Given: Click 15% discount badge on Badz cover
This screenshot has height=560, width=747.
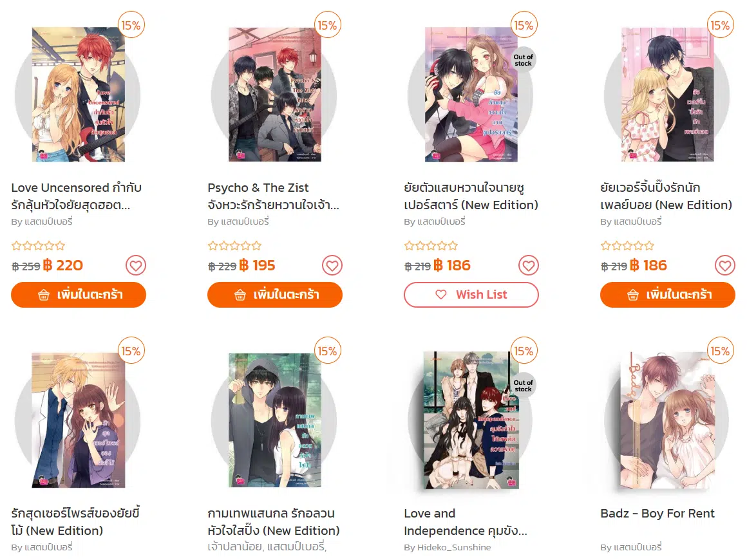Looking at the screenshot, I should (720, 351).
